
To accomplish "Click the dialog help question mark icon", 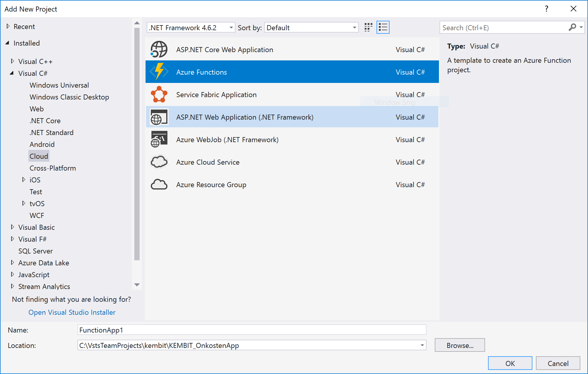I will 547,9.
